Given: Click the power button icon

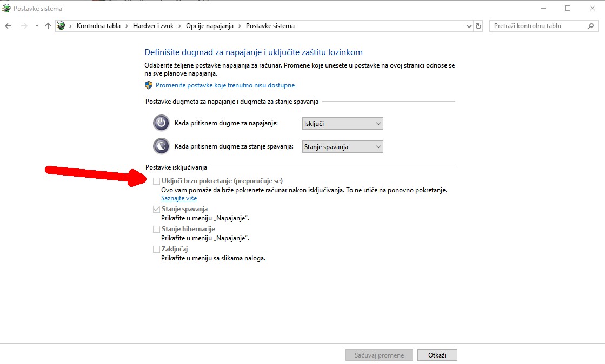Looking at the screenshot, I should pyautogui.click(x=161, y=123).
